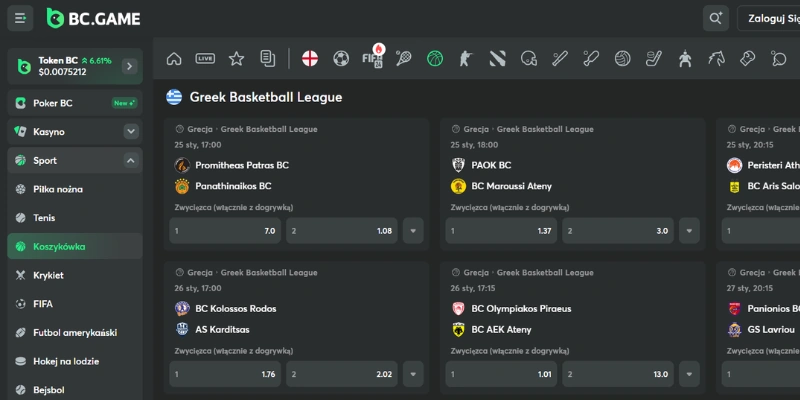Bet on Panathinaikos at odds 1.08

pyautogui.click(x=342, y=231)
